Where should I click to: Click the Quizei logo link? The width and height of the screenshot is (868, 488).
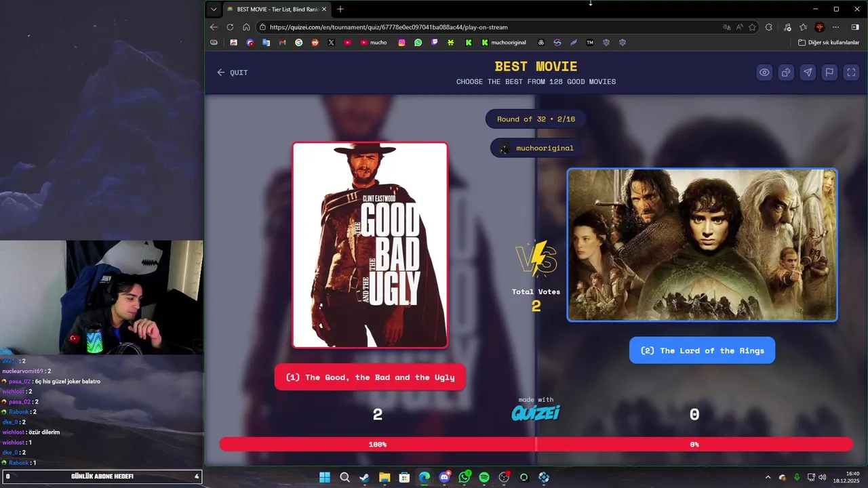[536, 413]
